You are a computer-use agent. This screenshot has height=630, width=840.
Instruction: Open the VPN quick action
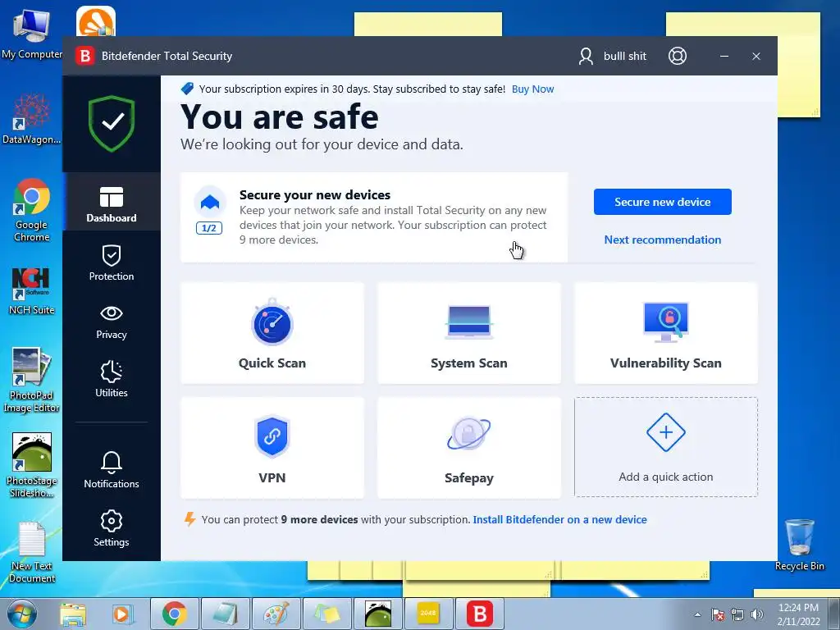click(272, 448)
